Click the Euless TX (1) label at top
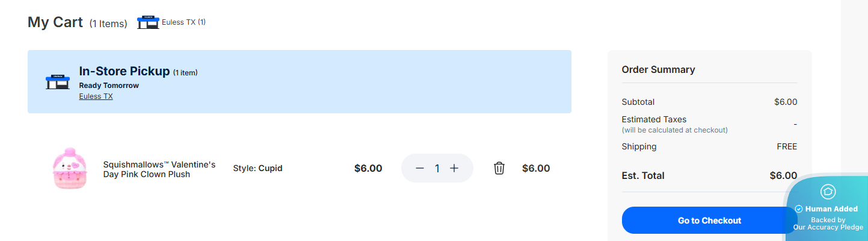 [x=183, y=22]
